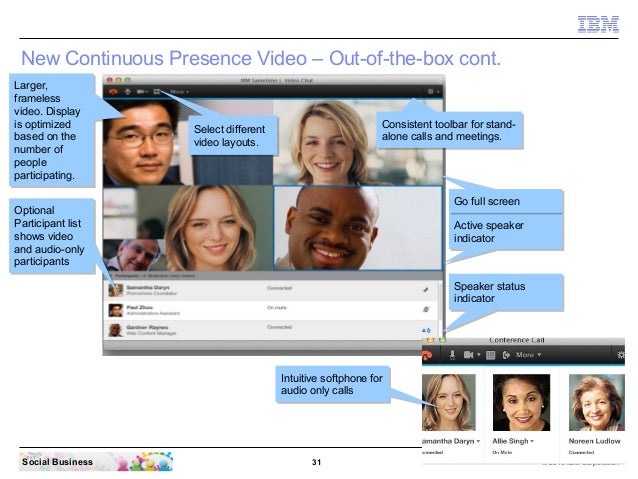Viewport: 638px width, 479px height.
Task: Click Samantha Daryn row phone status icon
Action: (426, 290)
